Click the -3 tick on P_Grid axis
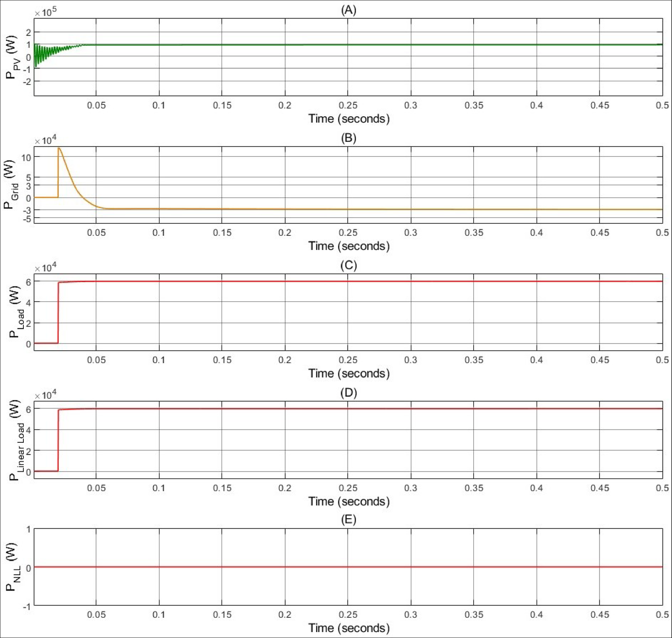This screenshot has width=672, height=638. (x=27, y=210)
